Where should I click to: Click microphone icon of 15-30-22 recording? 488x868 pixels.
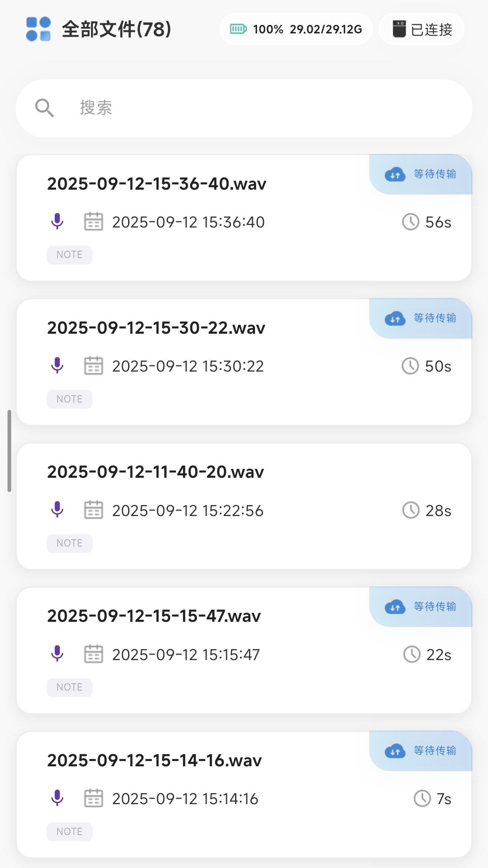click(x=57, y=365)
